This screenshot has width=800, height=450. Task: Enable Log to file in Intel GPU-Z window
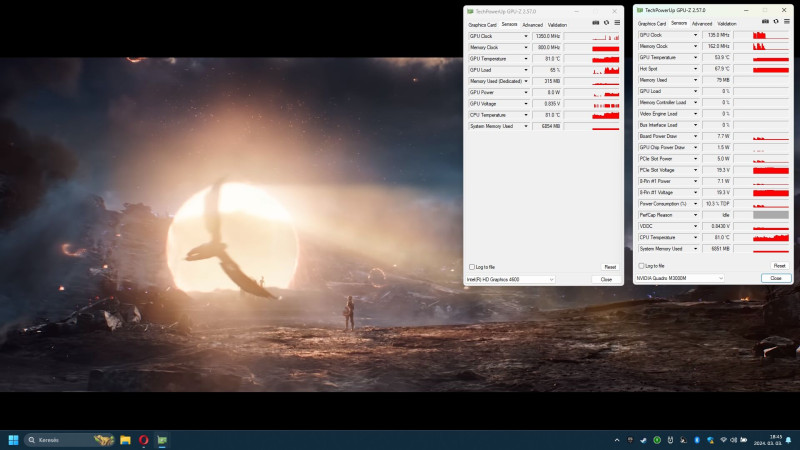pos(472,267)
